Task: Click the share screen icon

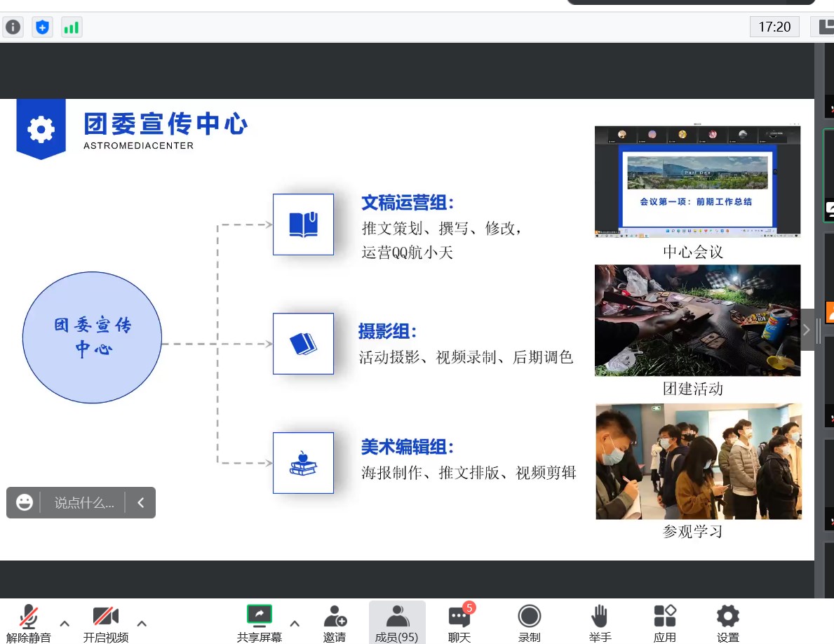Action: (x=259, y=615)
